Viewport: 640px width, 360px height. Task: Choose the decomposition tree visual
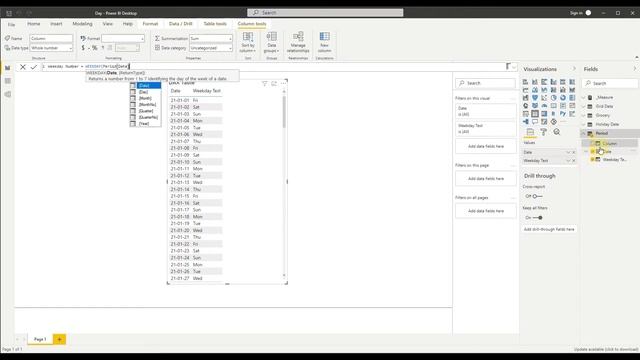pyautogui.click(x=525, y=122)
